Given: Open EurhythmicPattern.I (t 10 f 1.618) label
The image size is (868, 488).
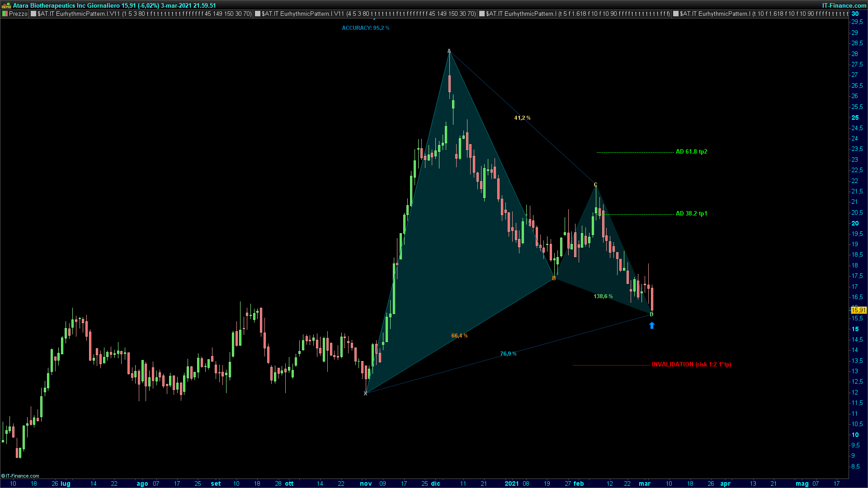Looking at the screenshot, I should click(764, 14).
